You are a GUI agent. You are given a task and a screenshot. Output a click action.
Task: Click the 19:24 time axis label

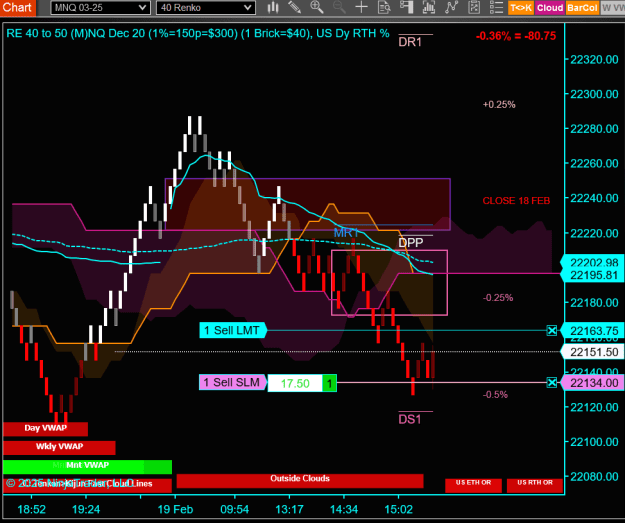pyautogui.click(x=86, y=509)
